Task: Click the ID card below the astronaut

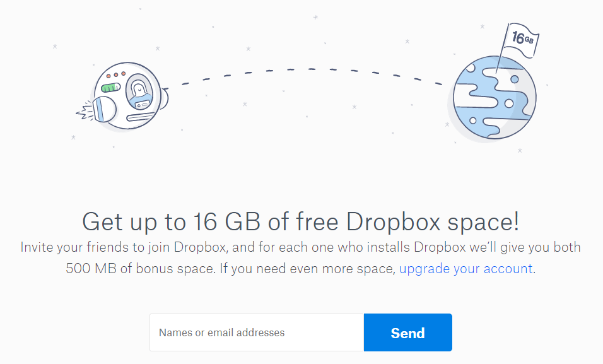Action: [x=143, y=104]
